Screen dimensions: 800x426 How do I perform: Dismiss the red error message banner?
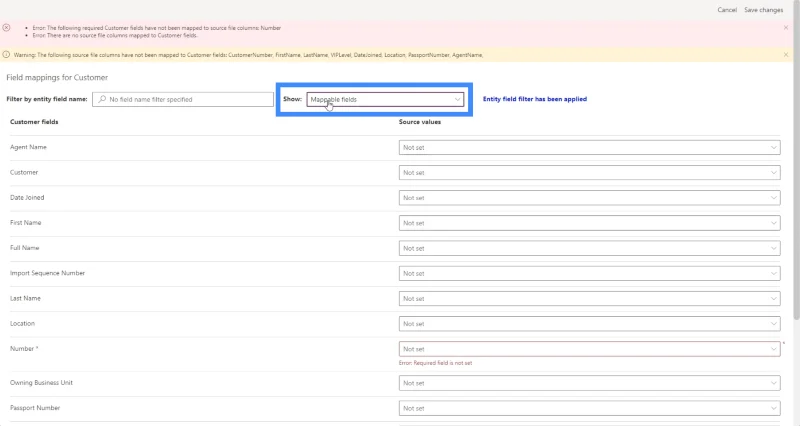(786, 28)
